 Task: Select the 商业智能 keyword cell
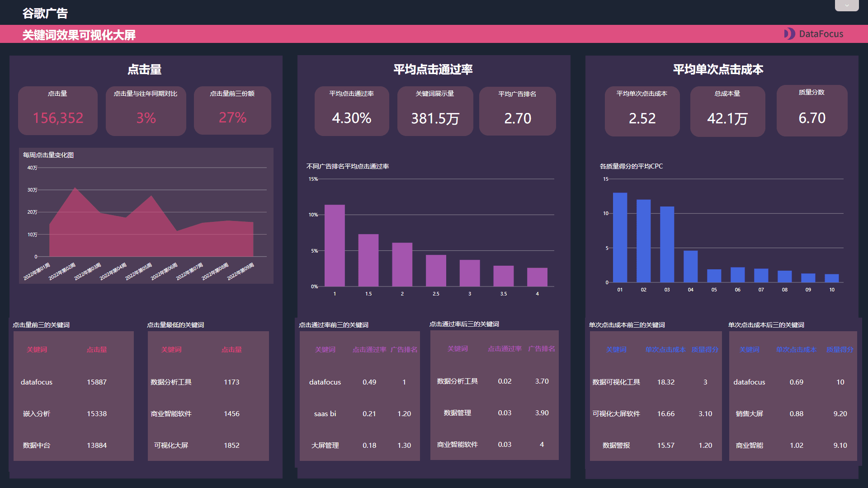[749, 446]
